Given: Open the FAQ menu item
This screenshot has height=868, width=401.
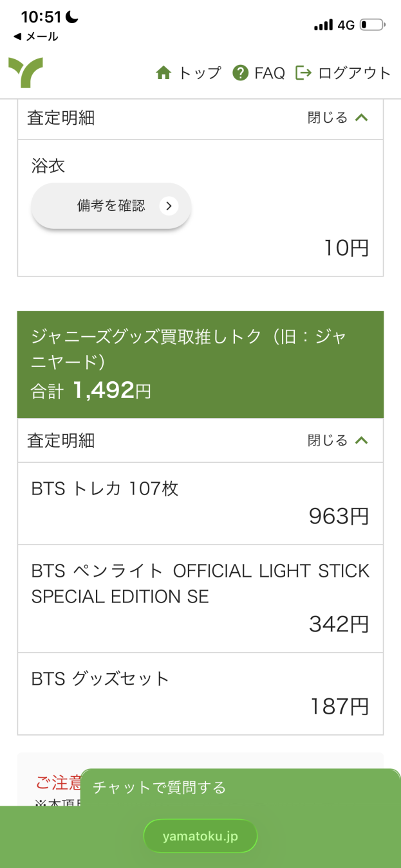Looking at the screenshot, I should click(269, 73).
